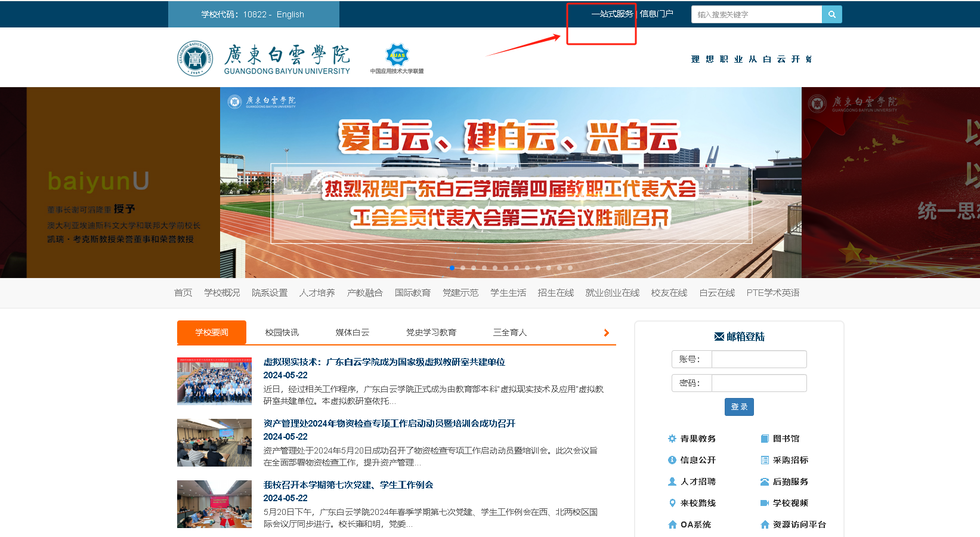Click the 信息公开 info icon
This screenshot has height=537, width=980.
(672, 460)
